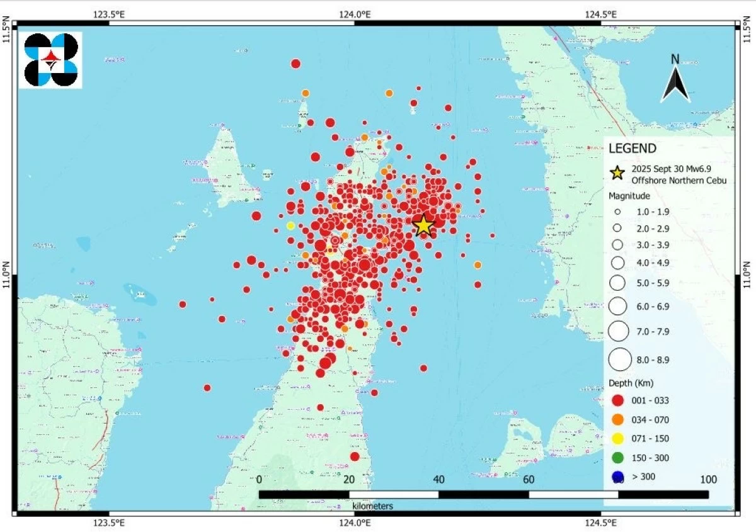Click the LEGEND title text
The image size is (756, 532).
coord(633,149)
